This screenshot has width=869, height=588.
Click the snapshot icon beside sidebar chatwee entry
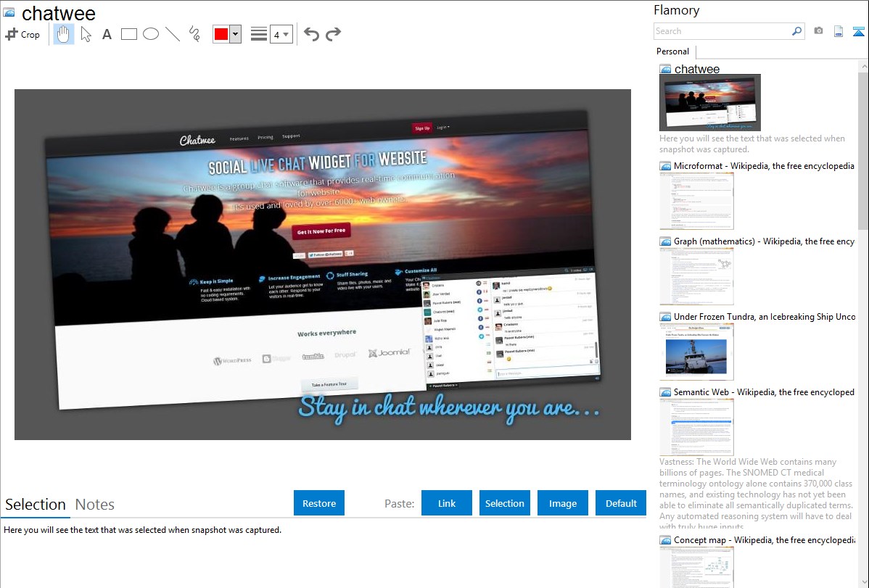[x=665, y=69]
